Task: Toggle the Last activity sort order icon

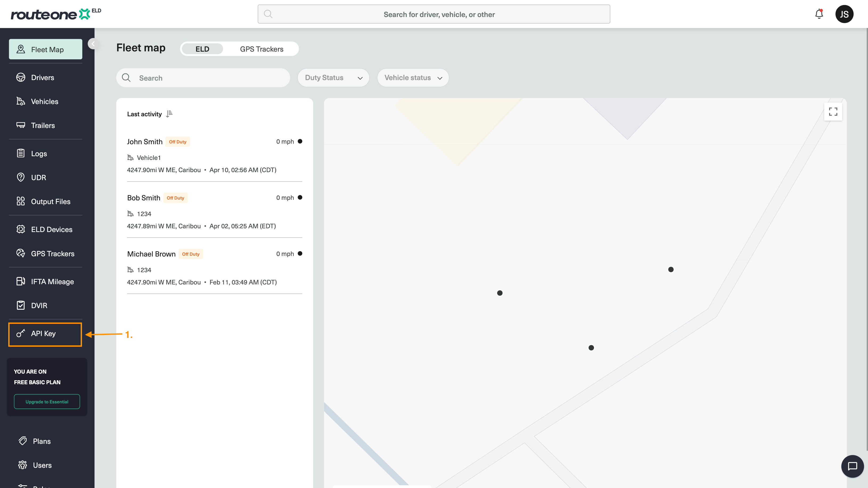Action: click(x=169, y=114)
